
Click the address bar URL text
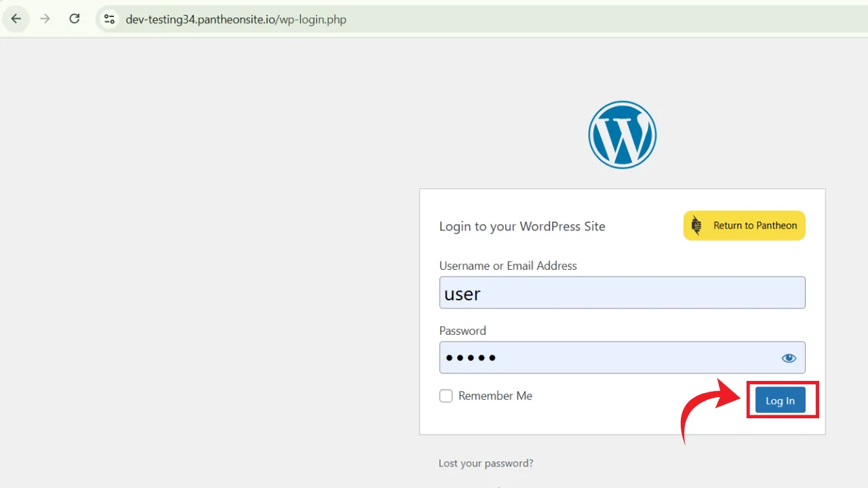pyautogui.click(x=236, y=20)
